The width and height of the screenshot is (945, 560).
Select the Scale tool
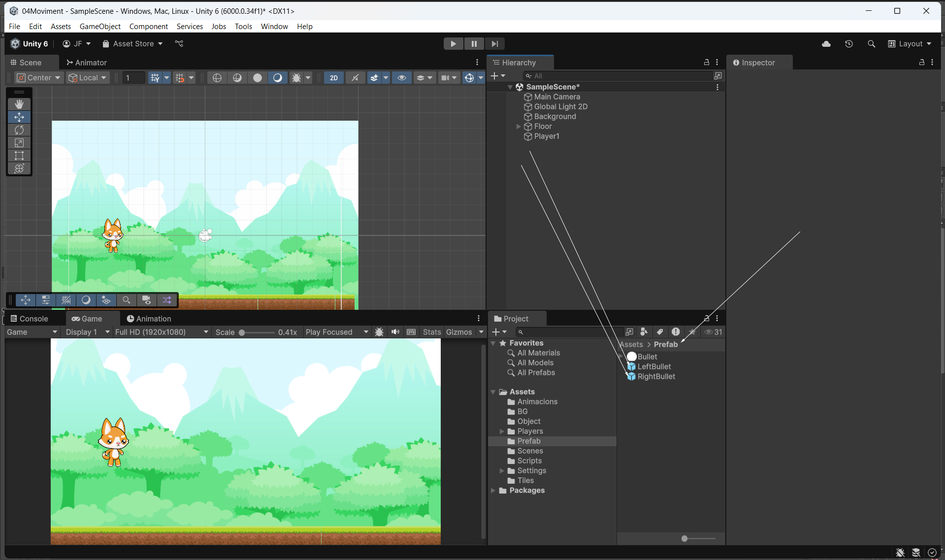click(x=19, y=143)
